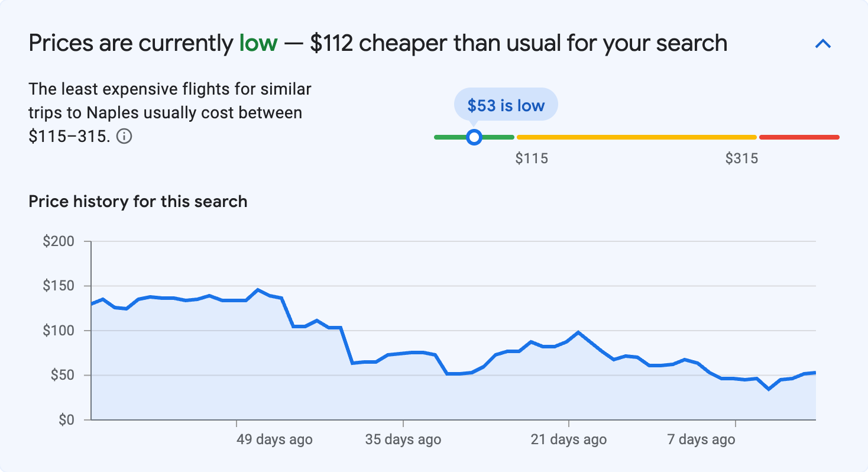Collapse the price insights panel via the chevron

click(822, 43)
